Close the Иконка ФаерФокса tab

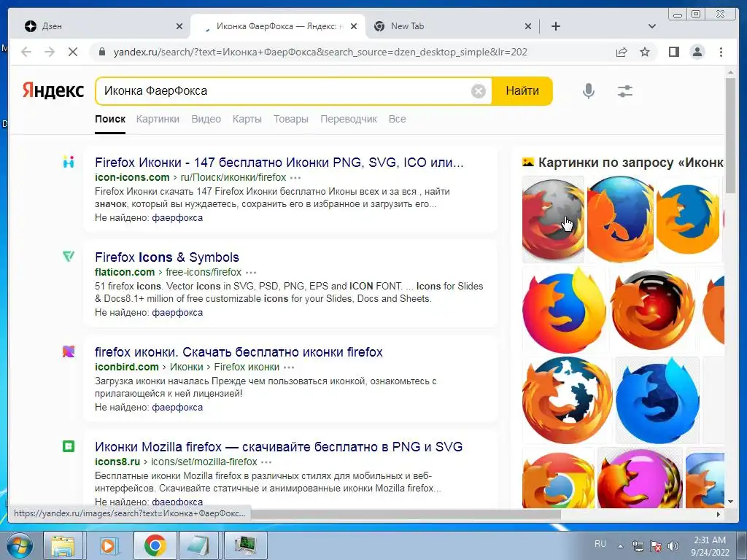(354, 27)
